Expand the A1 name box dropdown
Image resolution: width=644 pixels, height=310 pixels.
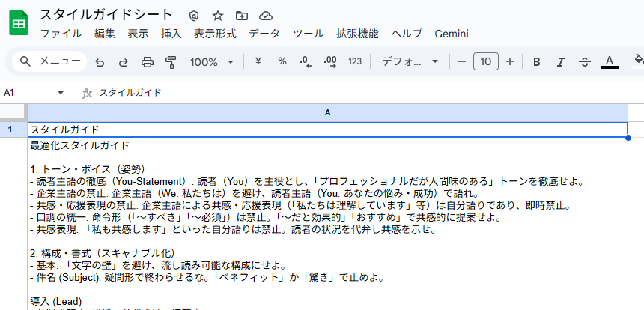(x=61, y=93)
